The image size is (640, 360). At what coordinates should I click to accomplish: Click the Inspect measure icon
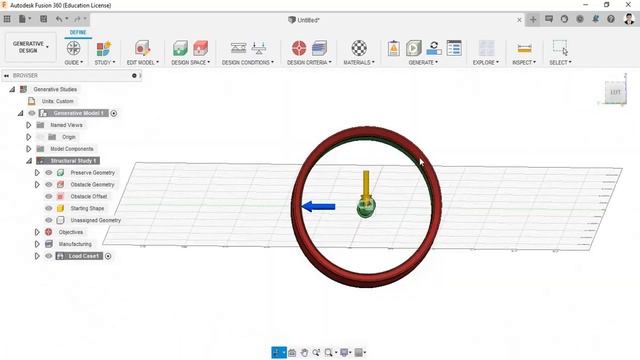click(x=524, y=48)
